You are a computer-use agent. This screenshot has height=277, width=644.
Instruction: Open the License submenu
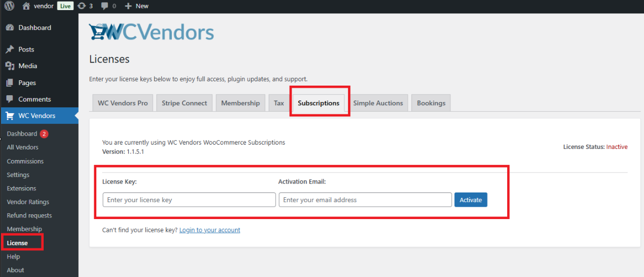pos(18,243)
